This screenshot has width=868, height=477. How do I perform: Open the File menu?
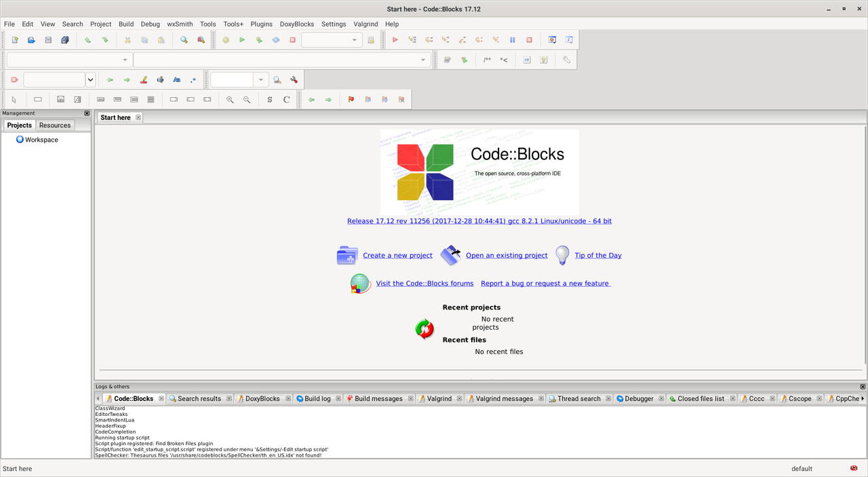pyautogui.click(x=9, y=24)
